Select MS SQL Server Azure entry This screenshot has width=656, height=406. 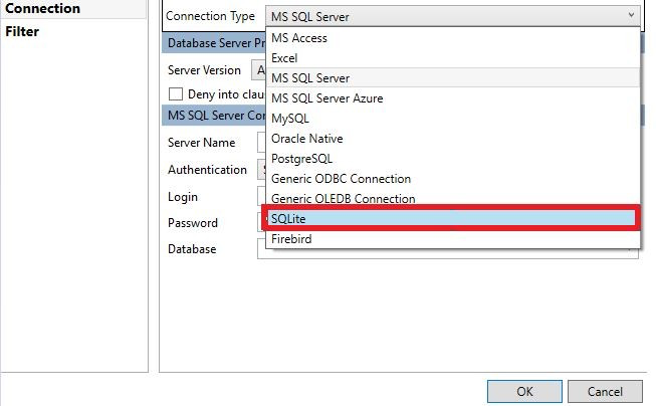pyautogui.click(x=453, y=98)
